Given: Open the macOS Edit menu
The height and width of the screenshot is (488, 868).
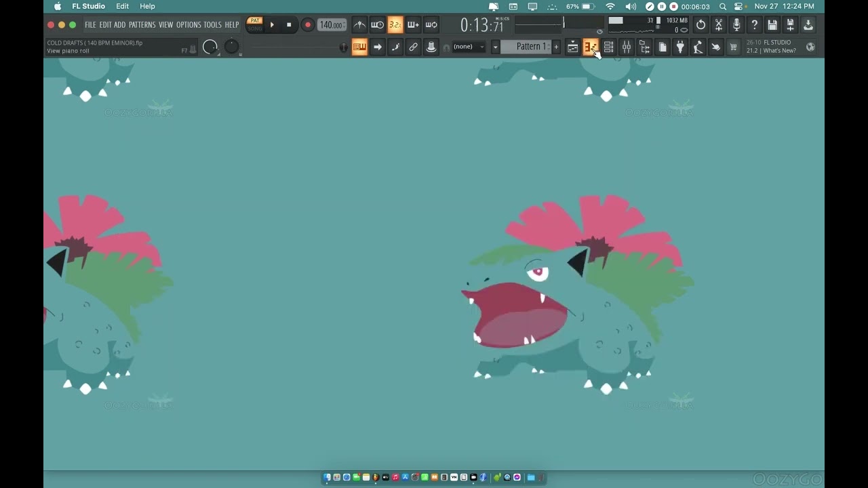Looking at the screenshot, I should click(x=122, y=6).
